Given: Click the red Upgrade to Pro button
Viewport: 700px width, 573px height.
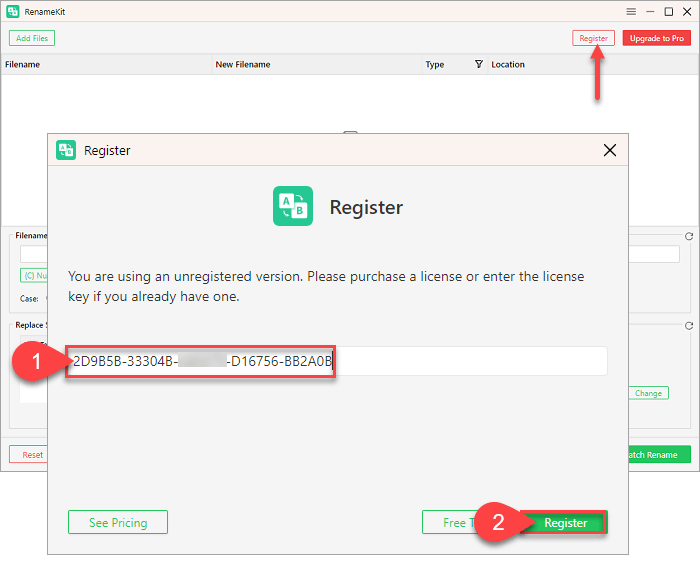Looking at the screenshot, I should tap(656, 38).
